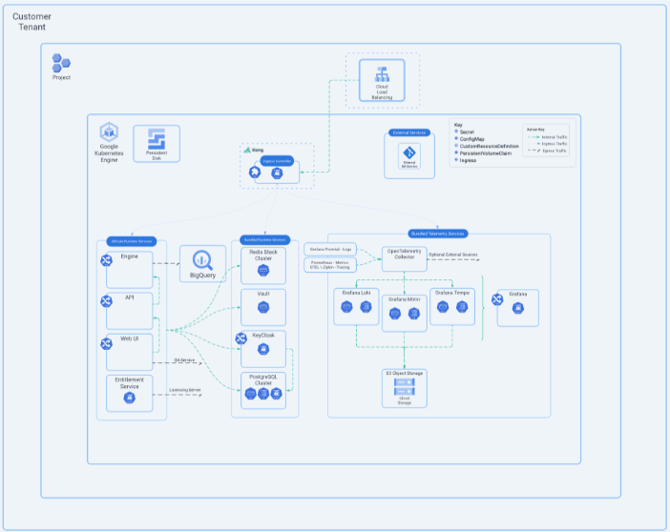Click 'Egress Traffic' in the Arrow Key
This screenshot has width=670, height=532.
coord(554,151)
